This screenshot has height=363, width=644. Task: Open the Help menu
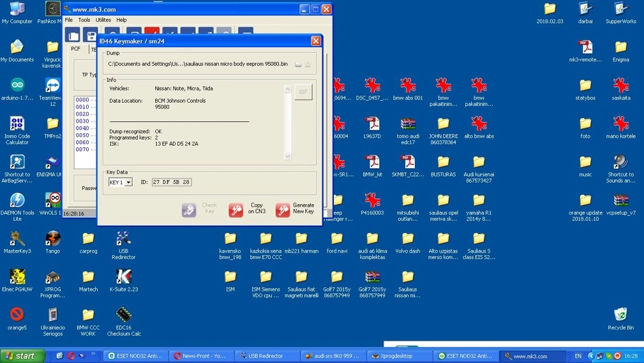(121, 20)
